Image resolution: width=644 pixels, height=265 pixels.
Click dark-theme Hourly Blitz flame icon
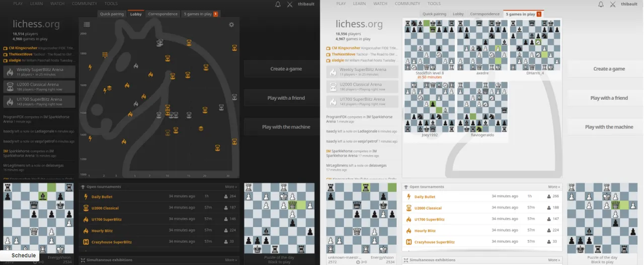[86, 231]
